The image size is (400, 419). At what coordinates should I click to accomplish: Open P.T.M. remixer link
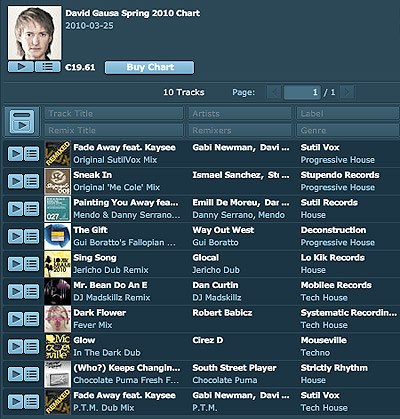(205, 408)
